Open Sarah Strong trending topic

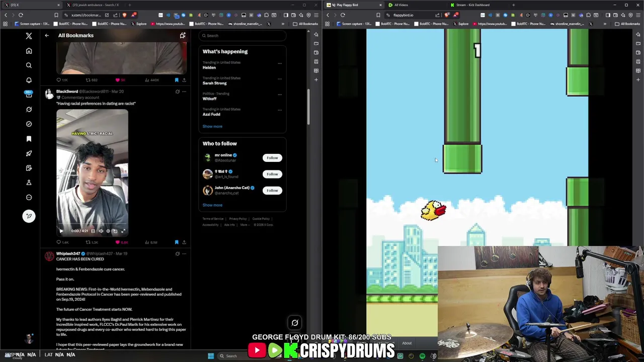(x=215, y=83)
